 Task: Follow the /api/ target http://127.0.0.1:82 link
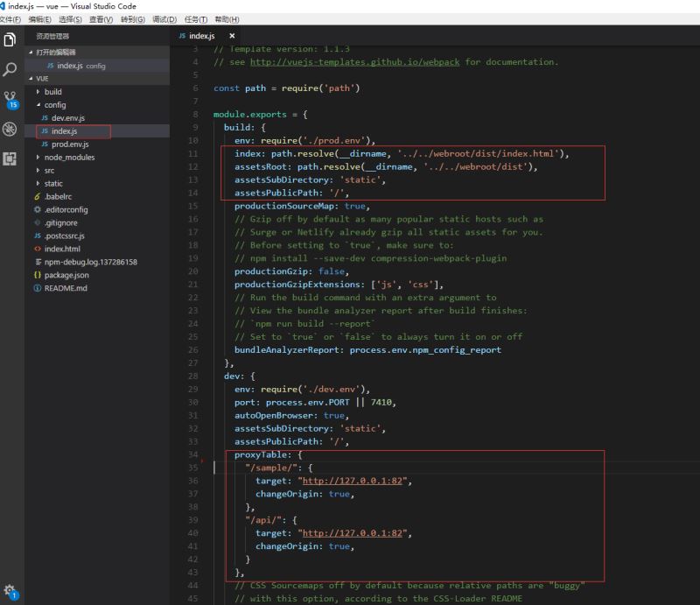353,533
